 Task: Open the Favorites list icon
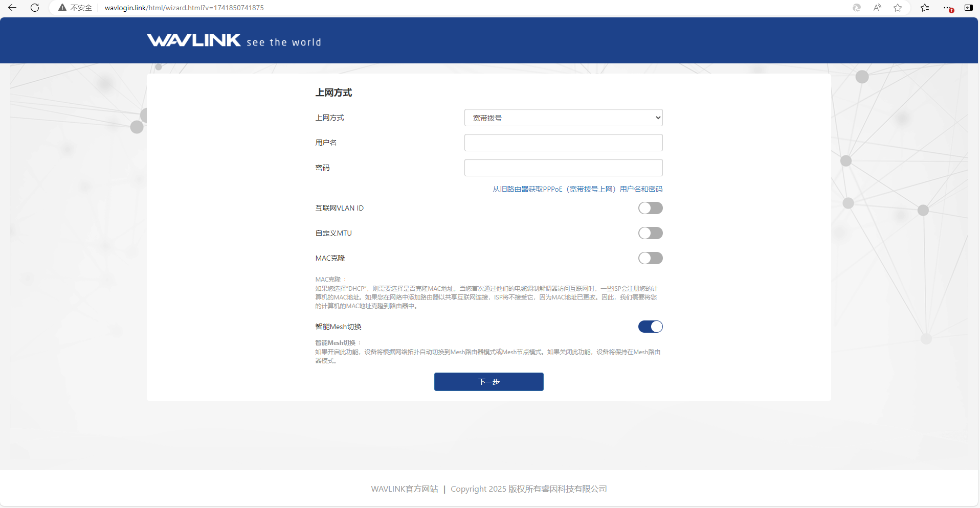click(x=925, y=8)
